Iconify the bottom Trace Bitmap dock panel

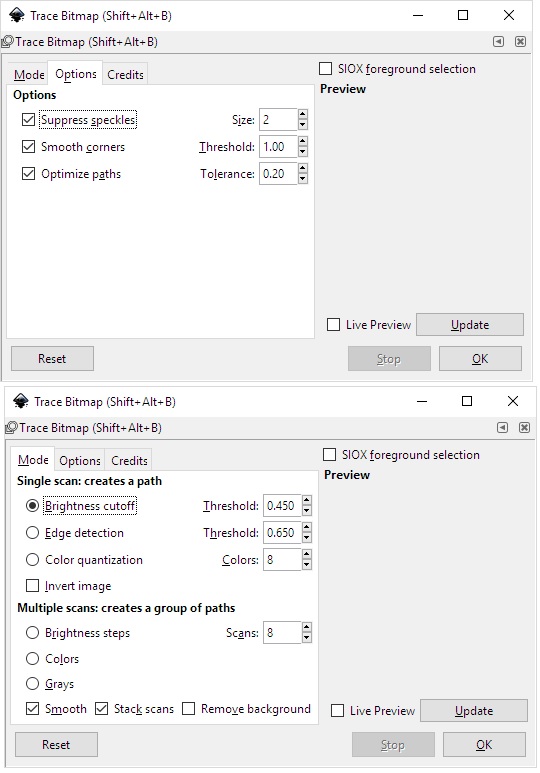[503, 427]
